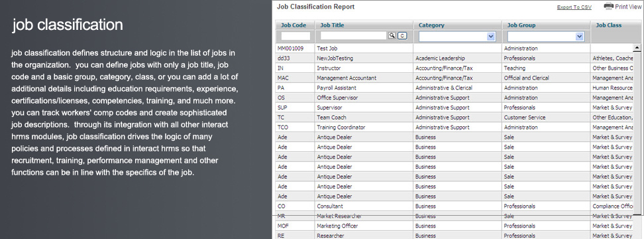Clear the Job Title filter with C button
Screen dimensions: 644x239
(x=402, y=36)
